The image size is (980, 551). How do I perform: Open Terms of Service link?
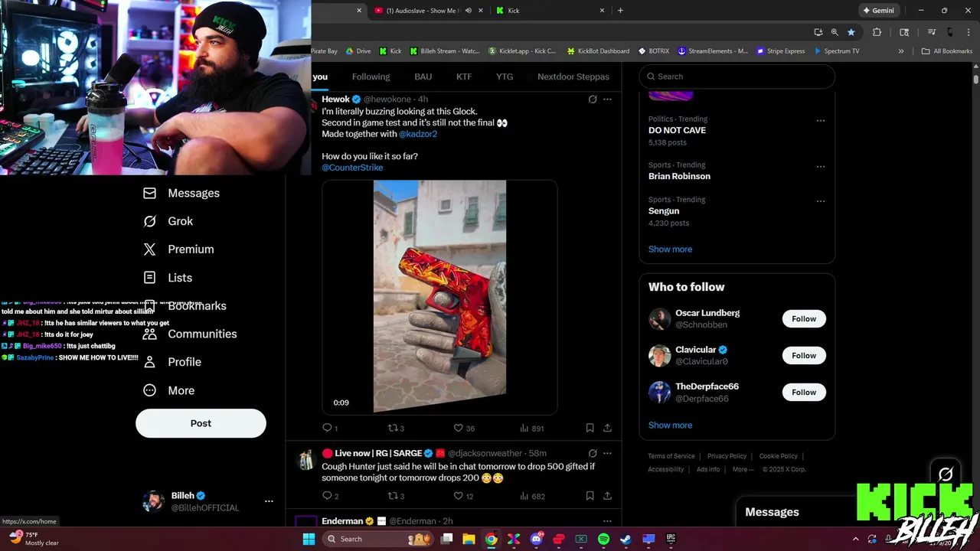point(671,456)
